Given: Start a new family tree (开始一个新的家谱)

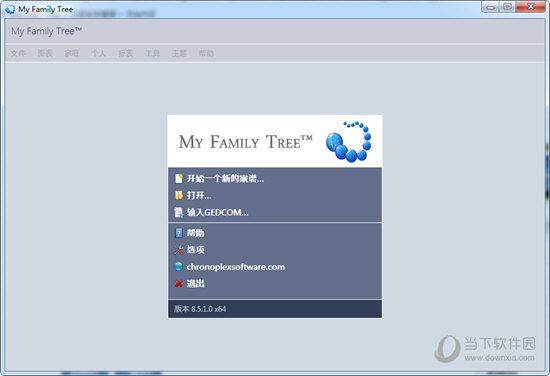Looking at the screenshot, I should (x=219, y=179).
